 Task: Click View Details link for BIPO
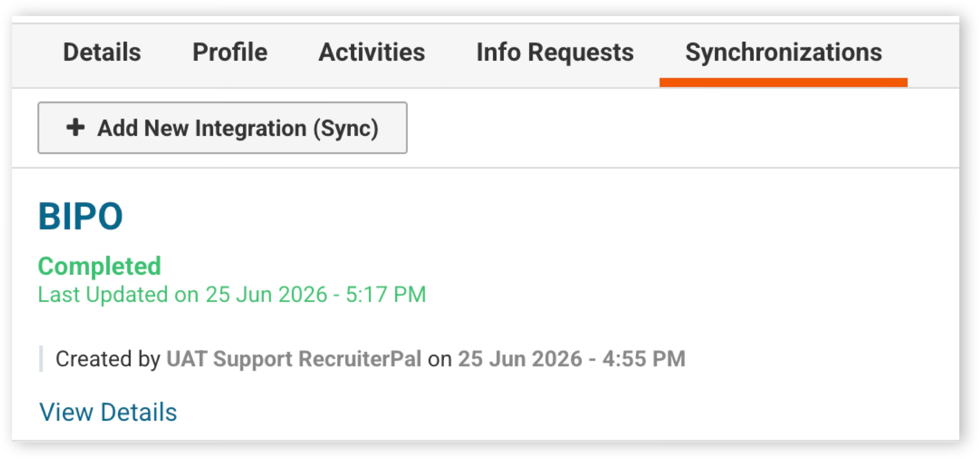point(108,412)
